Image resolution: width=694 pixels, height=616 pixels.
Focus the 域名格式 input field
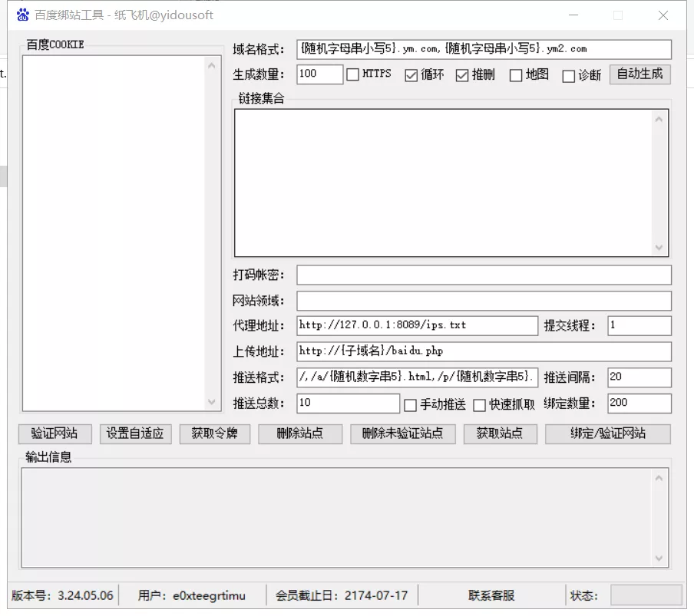point(484,49)
